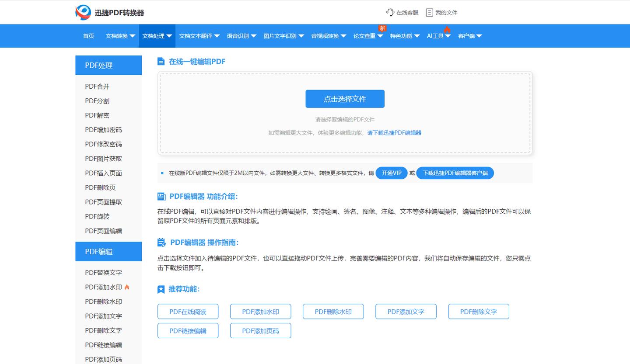
Task: Open the 请下载迅捷PDF编辑器 link
Action: (x=394, y=133)
